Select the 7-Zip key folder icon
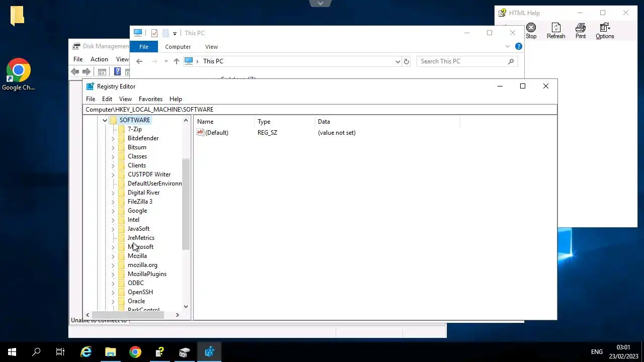644x362 pixels. tap(121, 129)
